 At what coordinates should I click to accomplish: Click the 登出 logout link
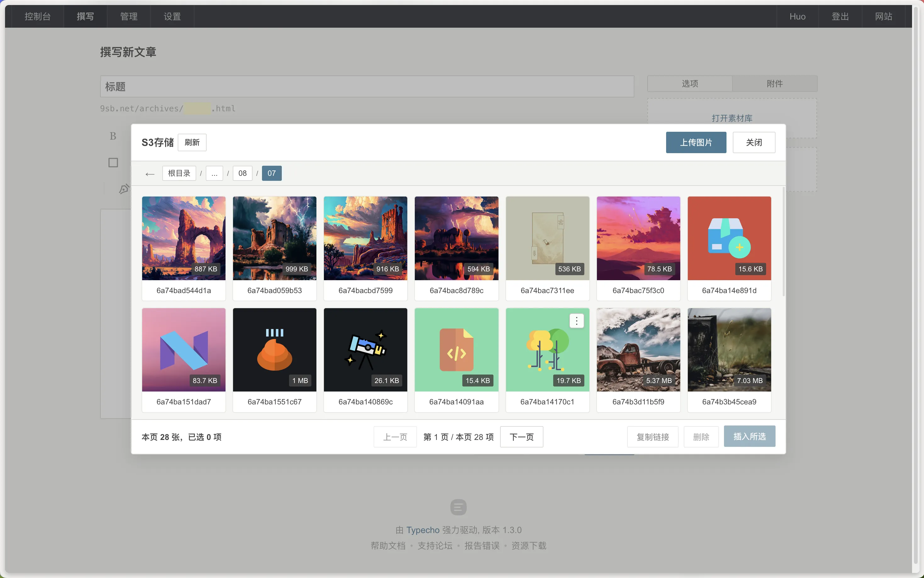(x=840, y=16)
